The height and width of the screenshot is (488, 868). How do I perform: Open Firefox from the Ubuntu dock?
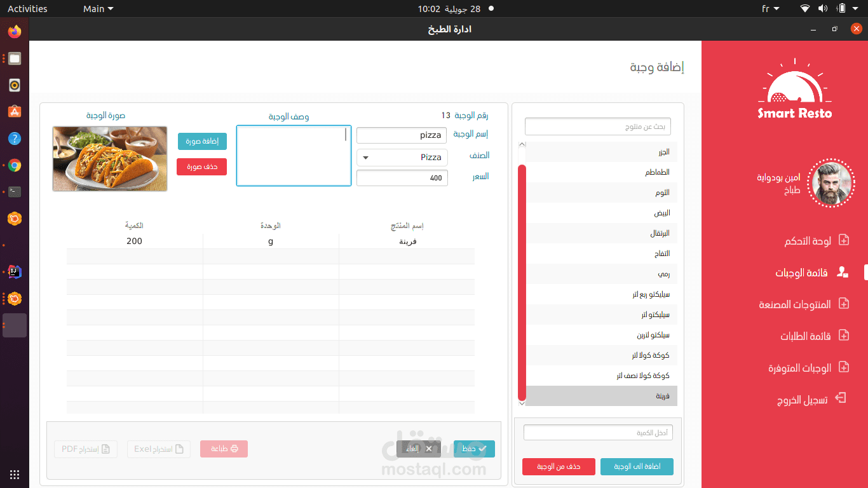[15, 31]
